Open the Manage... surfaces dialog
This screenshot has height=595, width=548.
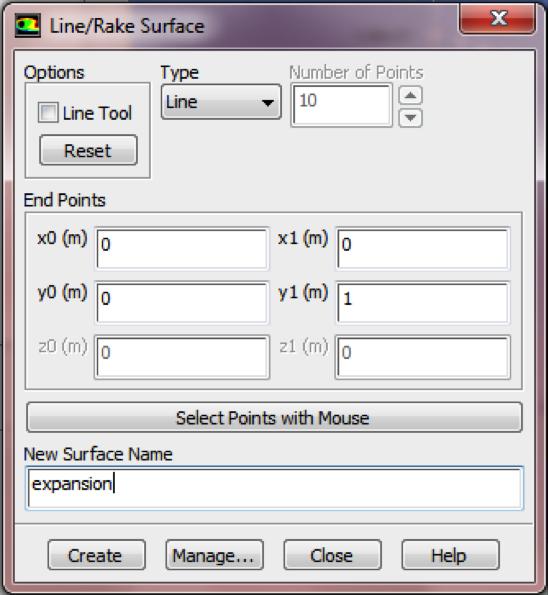tap(214, 555)
